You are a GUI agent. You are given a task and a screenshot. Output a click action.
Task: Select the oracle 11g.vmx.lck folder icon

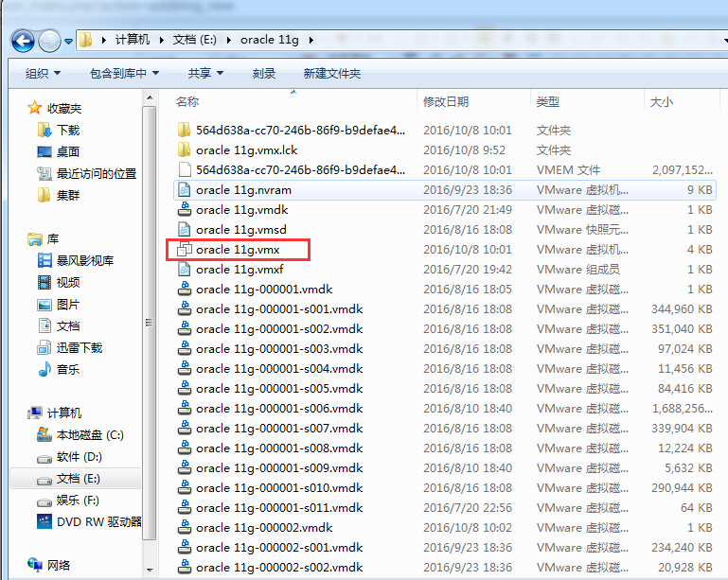[185, 149]
